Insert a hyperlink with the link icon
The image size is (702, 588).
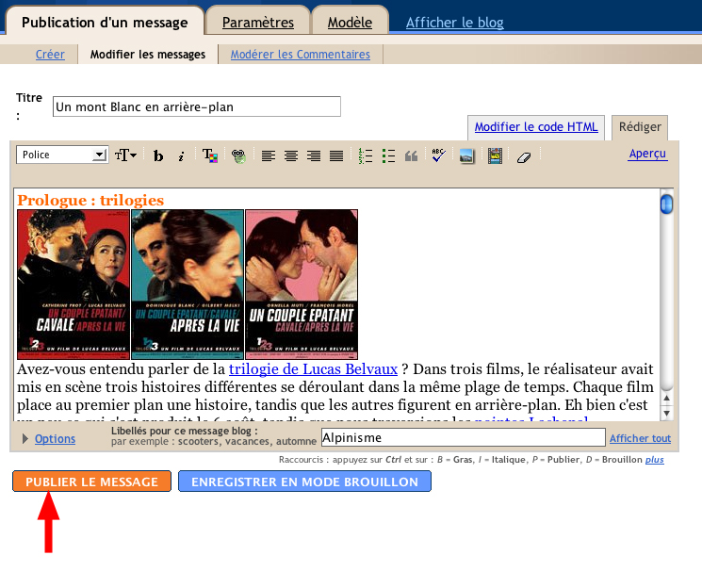click(238, 155)
